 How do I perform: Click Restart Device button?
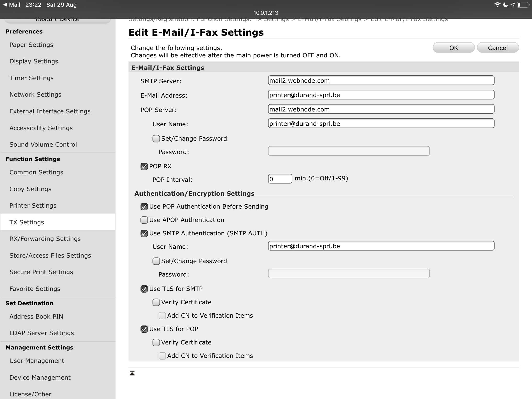(x=57, y=20)
